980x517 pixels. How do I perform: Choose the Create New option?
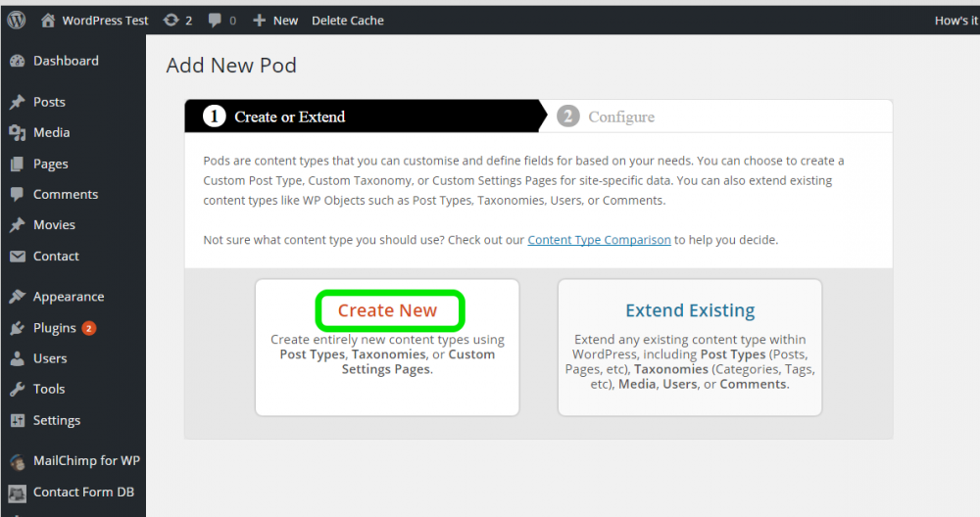[387, 310]
